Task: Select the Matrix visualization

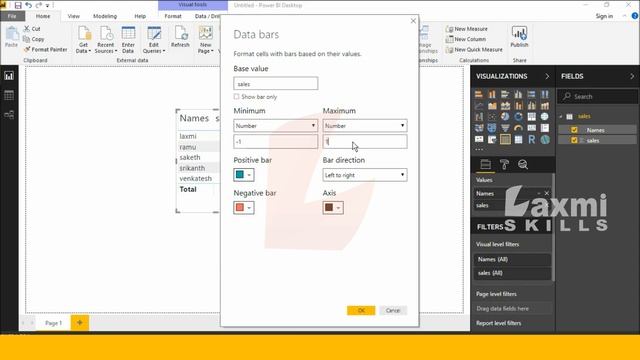Action: (518, 140)
